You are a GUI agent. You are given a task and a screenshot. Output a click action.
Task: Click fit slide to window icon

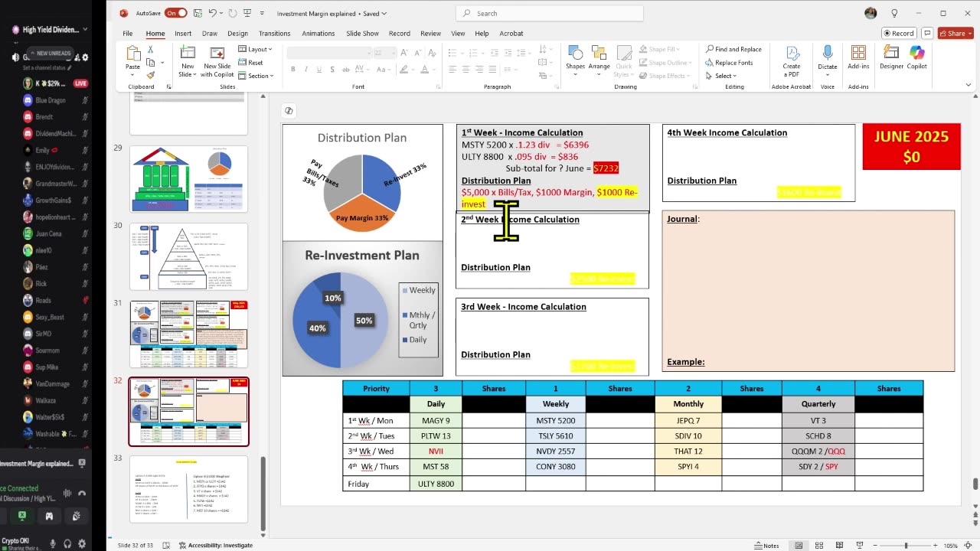(969, 546)
